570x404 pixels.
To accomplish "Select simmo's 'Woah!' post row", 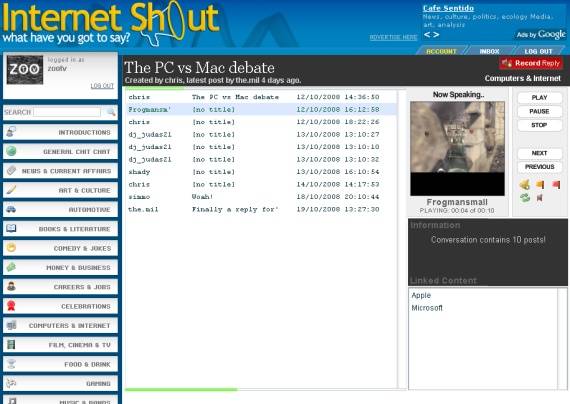I will [x=261, y=197].
